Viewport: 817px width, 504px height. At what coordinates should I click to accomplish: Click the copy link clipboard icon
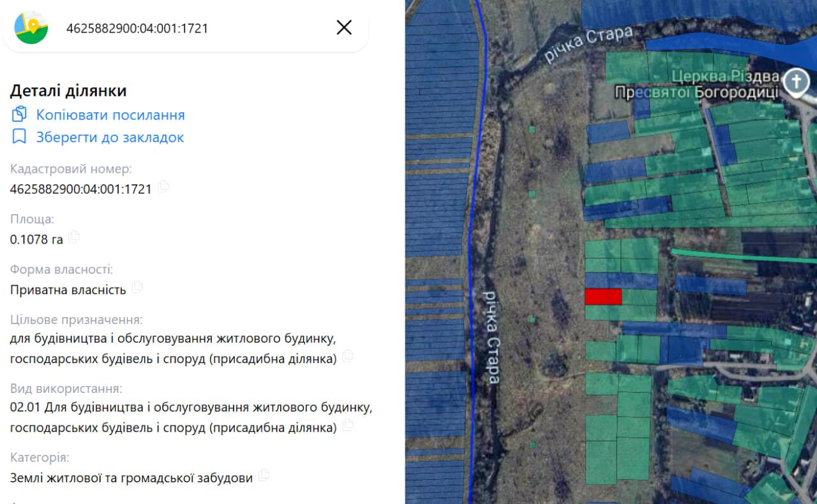point(19,115)
